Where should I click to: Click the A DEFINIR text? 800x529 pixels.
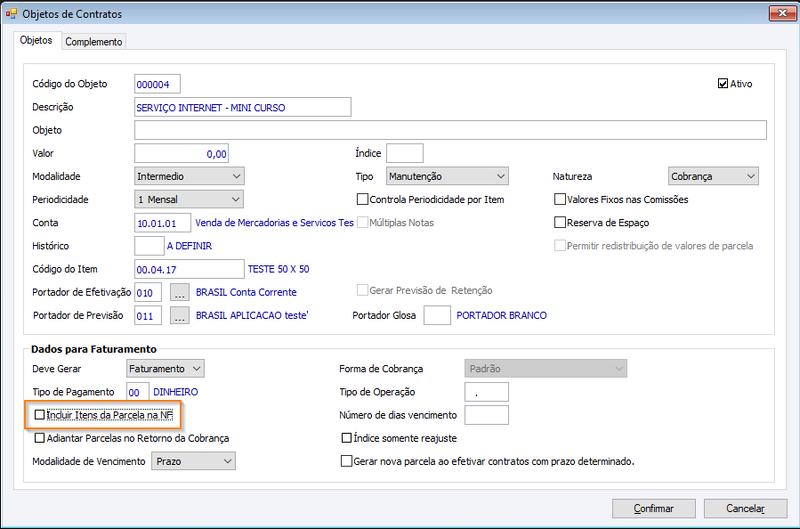point(189,246)
